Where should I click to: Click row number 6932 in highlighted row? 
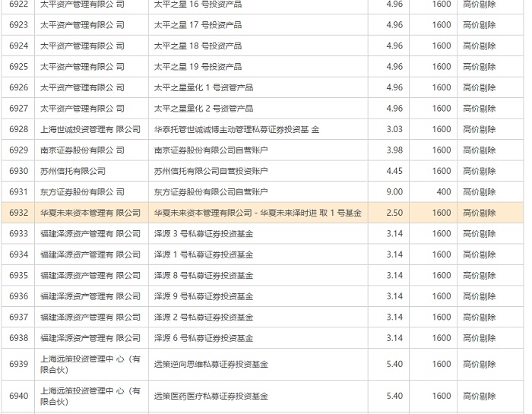coord(19,213)
